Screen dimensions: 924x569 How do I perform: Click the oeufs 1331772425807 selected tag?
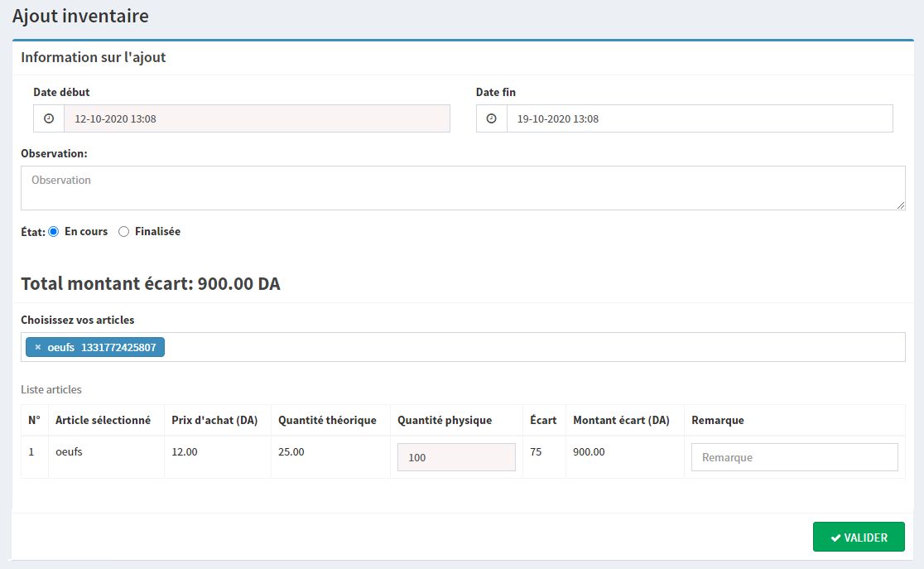[x=103, y=347]
